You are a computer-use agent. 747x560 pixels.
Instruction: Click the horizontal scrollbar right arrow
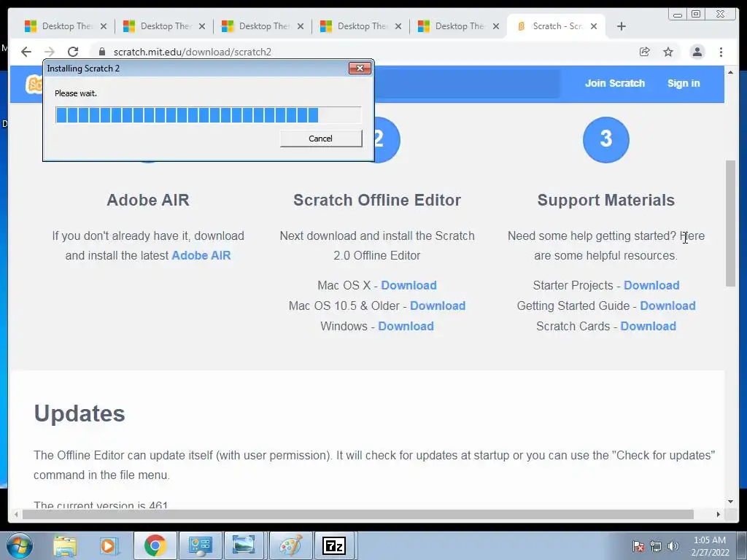[x=719, y=514]
